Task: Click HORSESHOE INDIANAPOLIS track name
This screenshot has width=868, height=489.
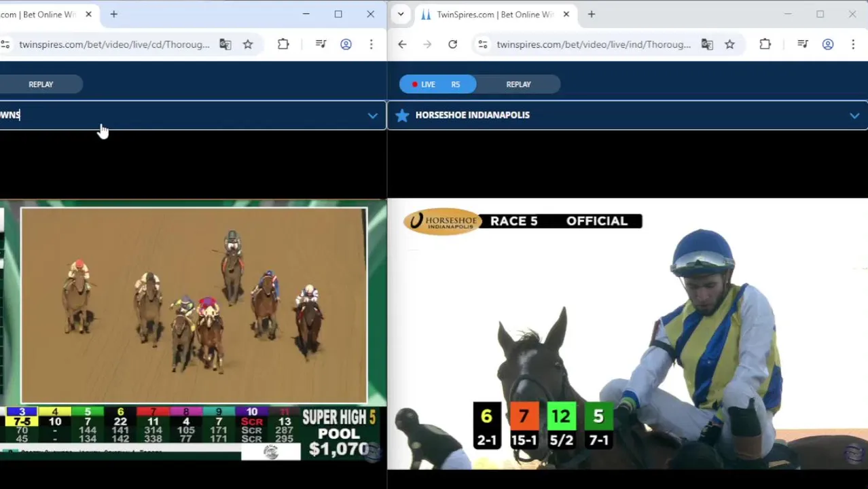Action: click(x=473, y=115)
